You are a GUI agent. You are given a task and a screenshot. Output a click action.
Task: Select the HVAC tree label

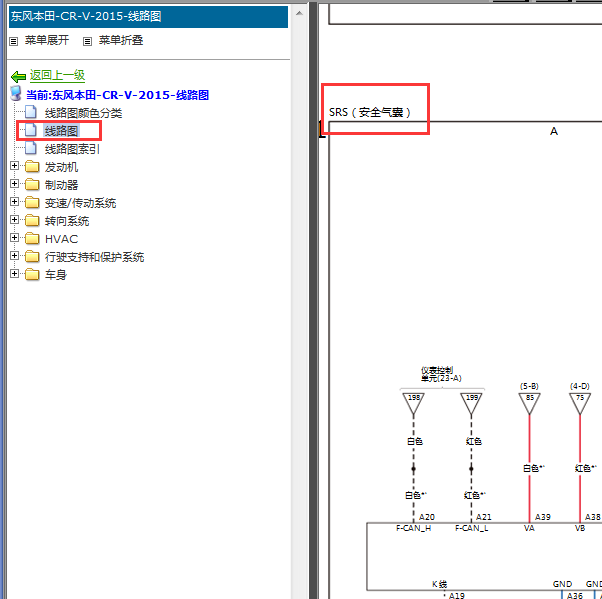tap(61, 239)
